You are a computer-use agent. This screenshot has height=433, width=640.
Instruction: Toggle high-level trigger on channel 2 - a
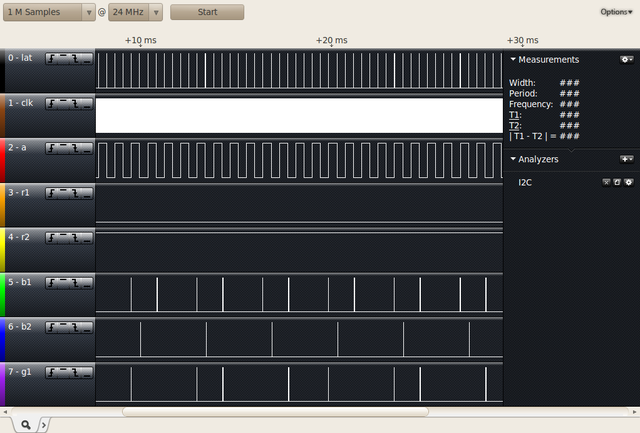[63, 149]
